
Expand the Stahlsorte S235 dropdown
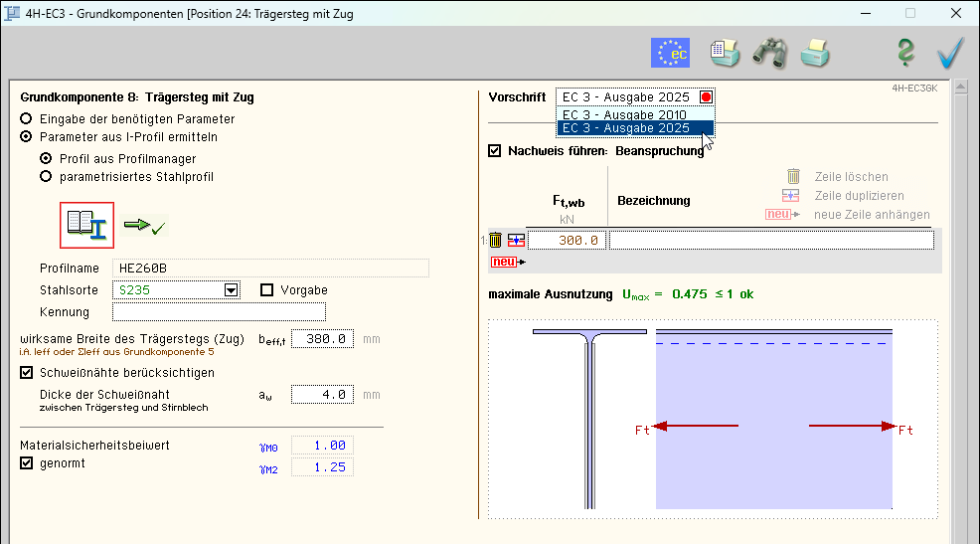232,290
